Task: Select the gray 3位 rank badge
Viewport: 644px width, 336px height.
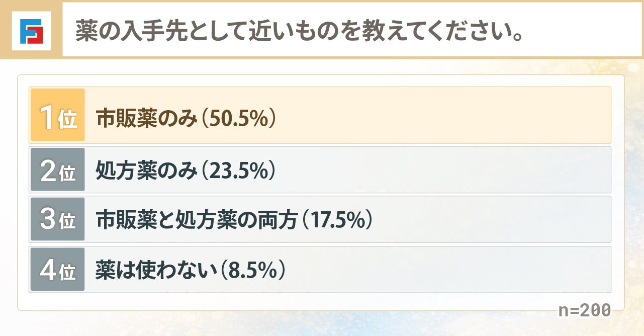Action: pos(57,219)
